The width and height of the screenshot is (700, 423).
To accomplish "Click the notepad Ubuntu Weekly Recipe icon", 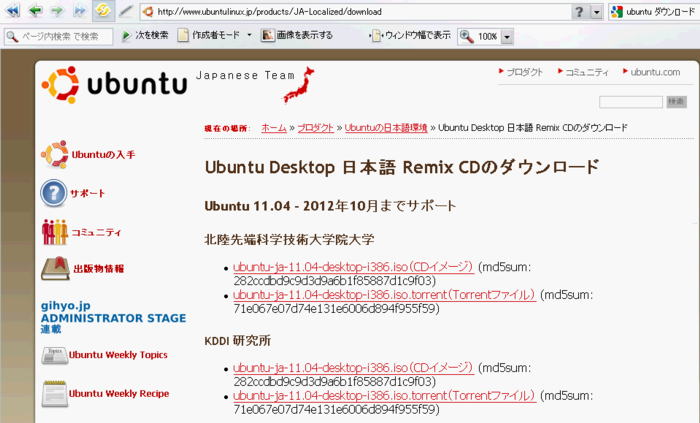I will (54, 393).
